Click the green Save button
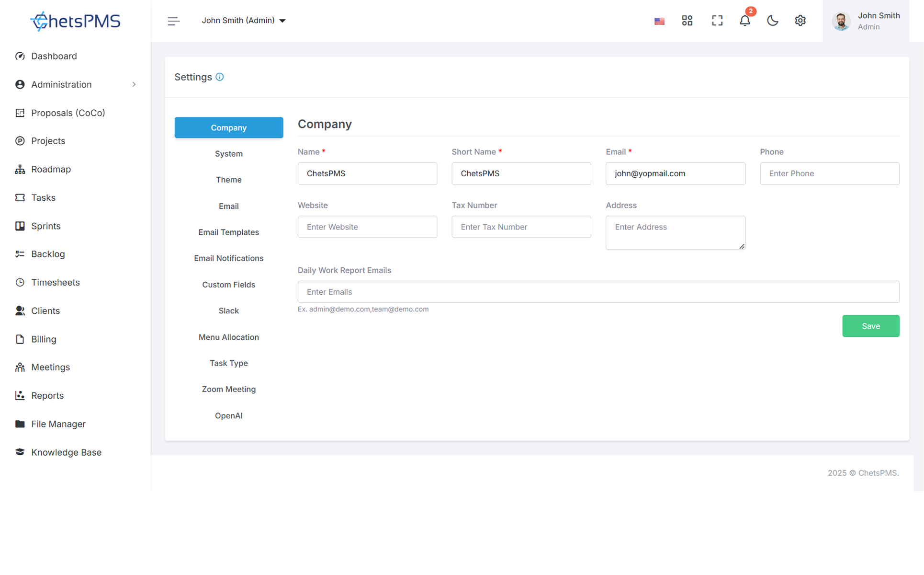 pyautogui.click(x=870, y=326)
